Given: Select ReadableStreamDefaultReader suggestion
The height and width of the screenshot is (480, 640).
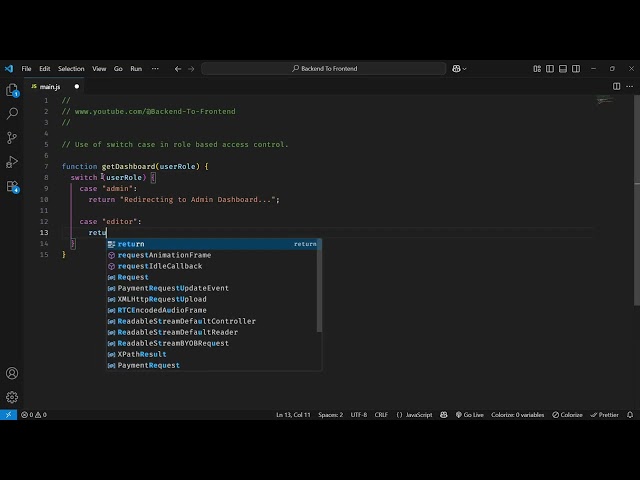Looking at the screenshot, I should (212, 332).
